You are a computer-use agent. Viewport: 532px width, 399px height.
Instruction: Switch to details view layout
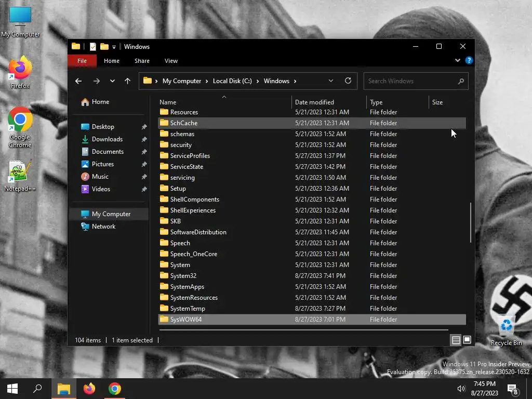[x=456, y=340]
